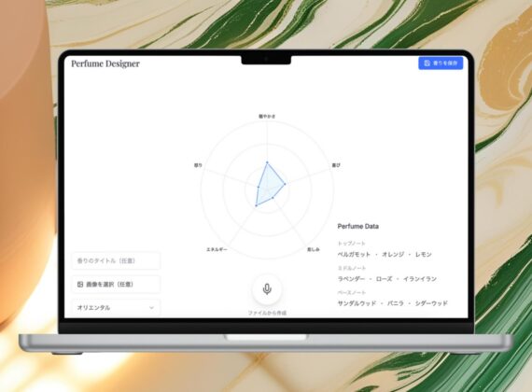Click the レモン top note

424,254
